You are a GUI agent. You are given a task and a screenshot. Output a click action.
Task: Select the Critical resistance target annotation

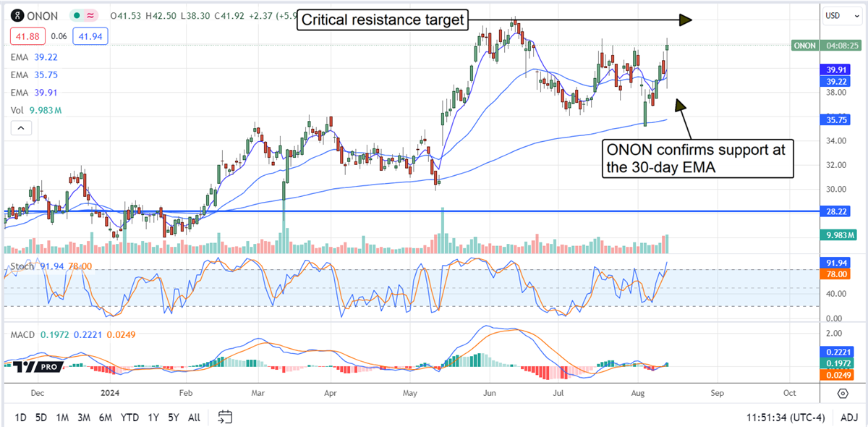click(382, 20)
